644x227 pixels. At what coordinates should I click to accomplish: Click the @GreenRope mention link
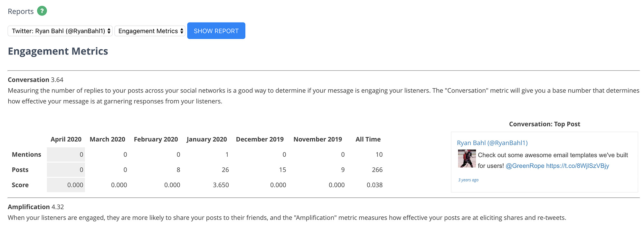point(525,166)
